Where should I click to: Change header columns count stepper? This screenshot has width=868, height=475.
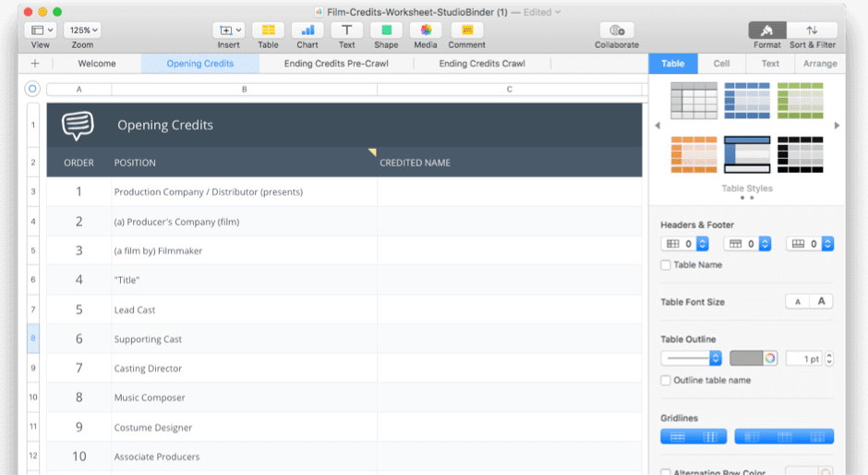702,244
